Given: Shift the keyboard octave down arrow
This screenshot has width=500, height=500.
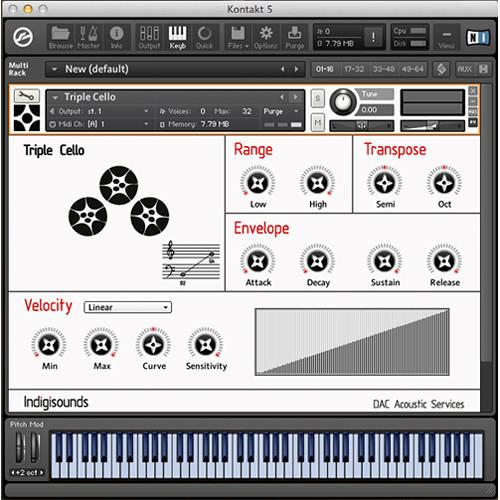Looking at the screenshot, I should (x=13, y=472).
